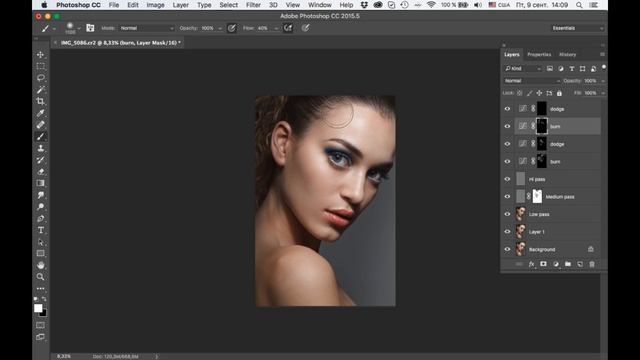Click the foreground color swatch
Viewport: 640px width, 360px height.
38,308
